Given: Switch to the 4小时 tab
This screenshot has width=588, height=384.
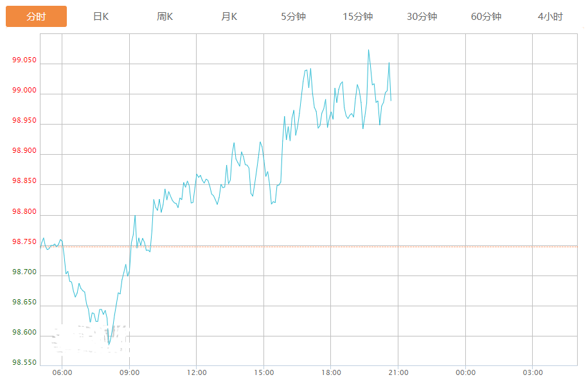Looking at the screenshot, I should click(551, 17).
